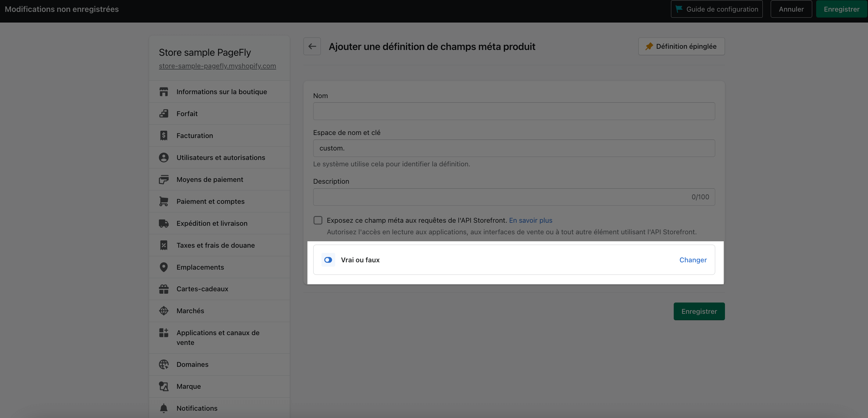Open Informations sur la boutique settings
The image size is (868, 418).
tap(219, 91)
